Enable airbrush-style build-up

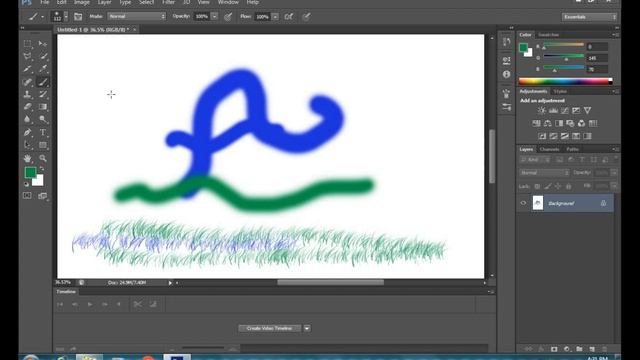point(289,17)
